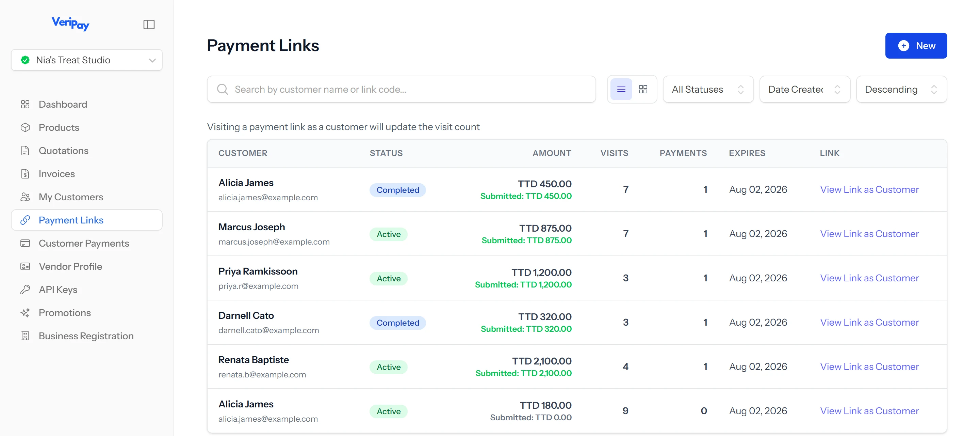This screenshot has height=436, width=980.
Task: Click the search magnifier icon
Action: click(223, 90)
